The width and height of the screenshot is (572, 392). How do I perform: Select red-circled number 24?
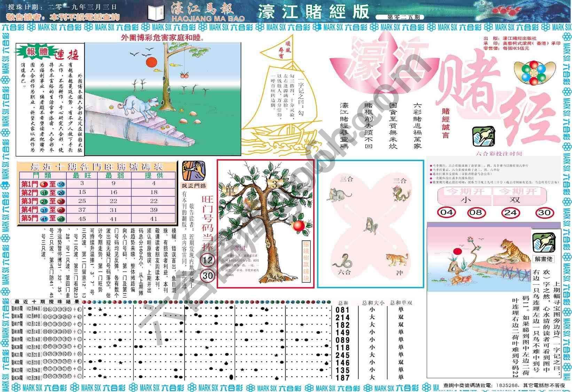(x=510, y=212)
